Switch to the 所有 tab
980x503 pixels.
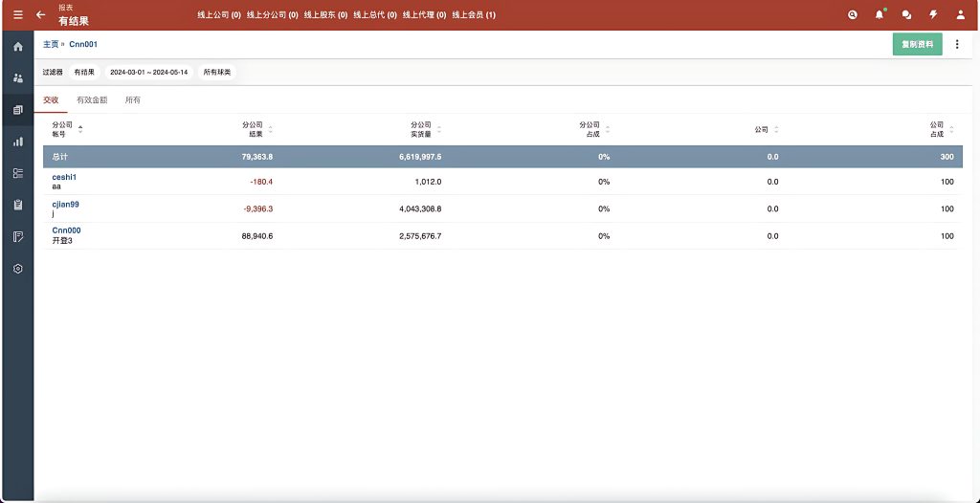[x=132, y=100]
